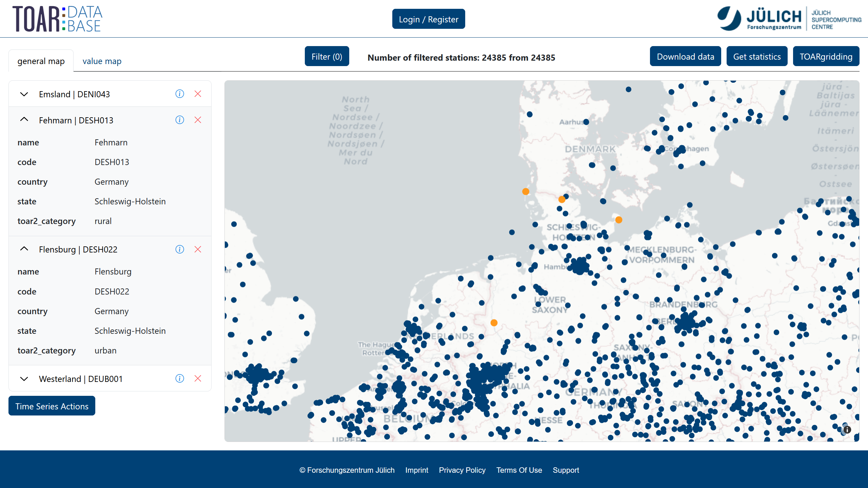Expand Emsland DENI043 details
Screen dimensions: 868x488
[24, 94]
